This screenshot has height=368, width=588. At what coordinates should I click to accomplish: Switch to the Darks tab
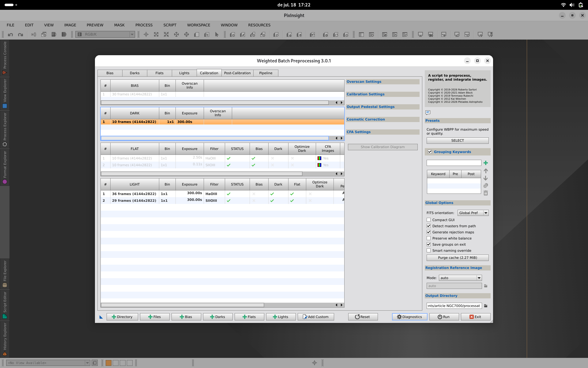tap(135, 73)
